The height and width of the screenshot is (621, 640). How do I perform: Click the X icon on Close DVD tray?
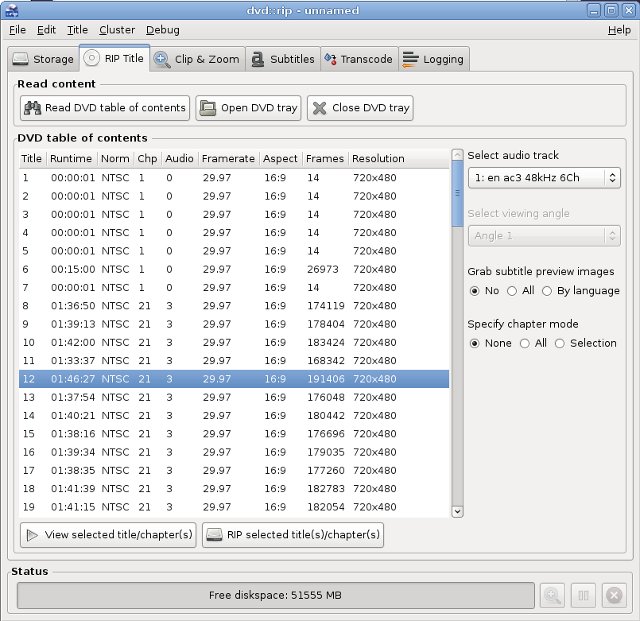tap(319, 108)
